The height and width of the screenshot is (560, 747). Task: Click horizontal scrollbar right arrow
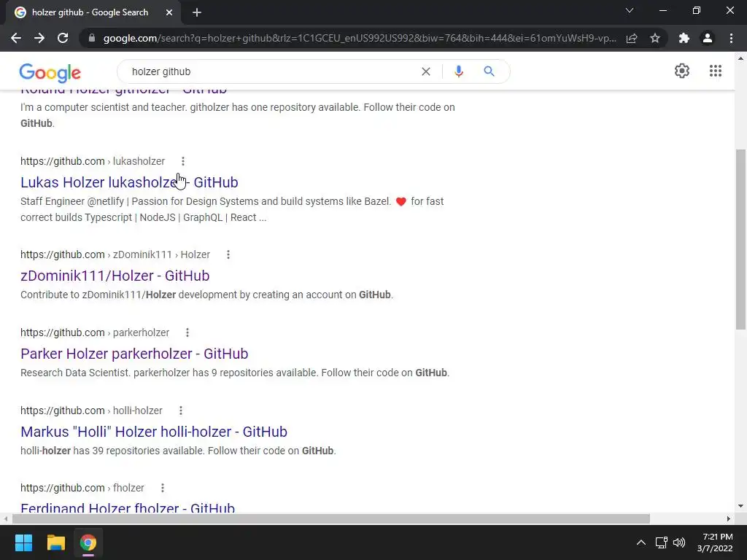(x=729, y=518)
